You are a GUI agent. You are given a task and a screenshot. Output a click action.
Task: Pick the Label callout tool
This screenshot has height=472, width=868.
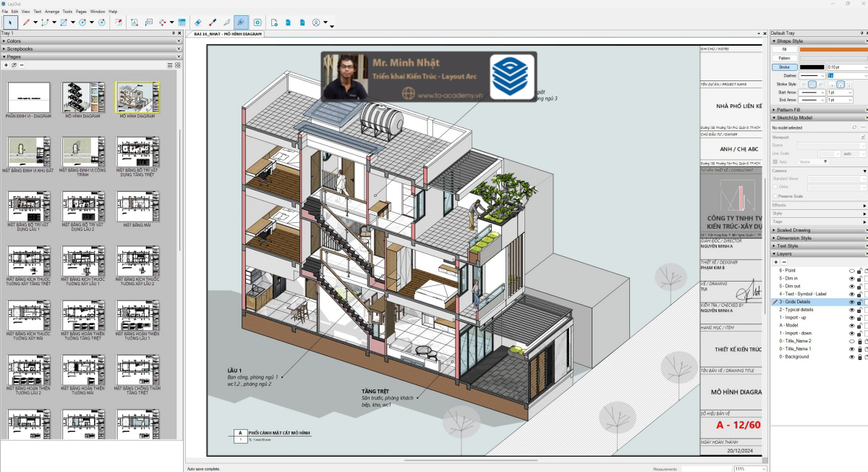click(149, 22)
